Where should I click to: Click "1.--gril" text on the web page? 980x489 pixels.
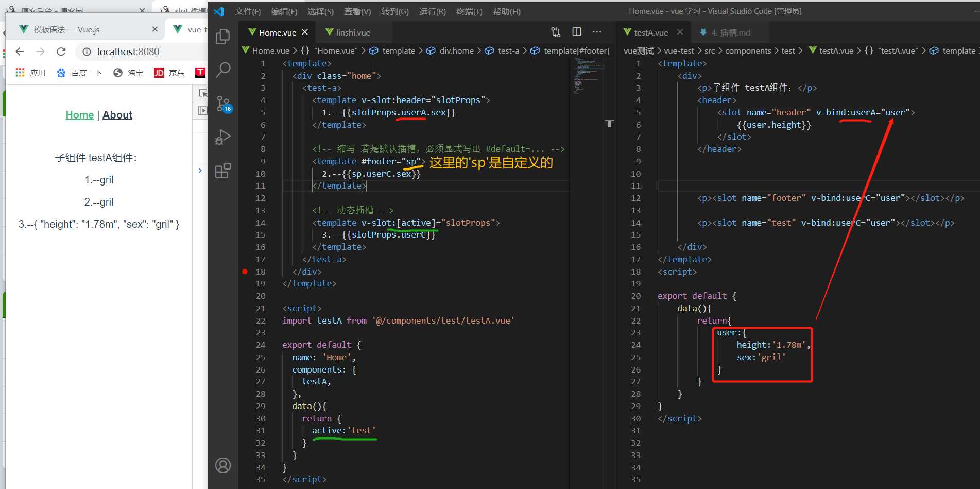(99, 180)
